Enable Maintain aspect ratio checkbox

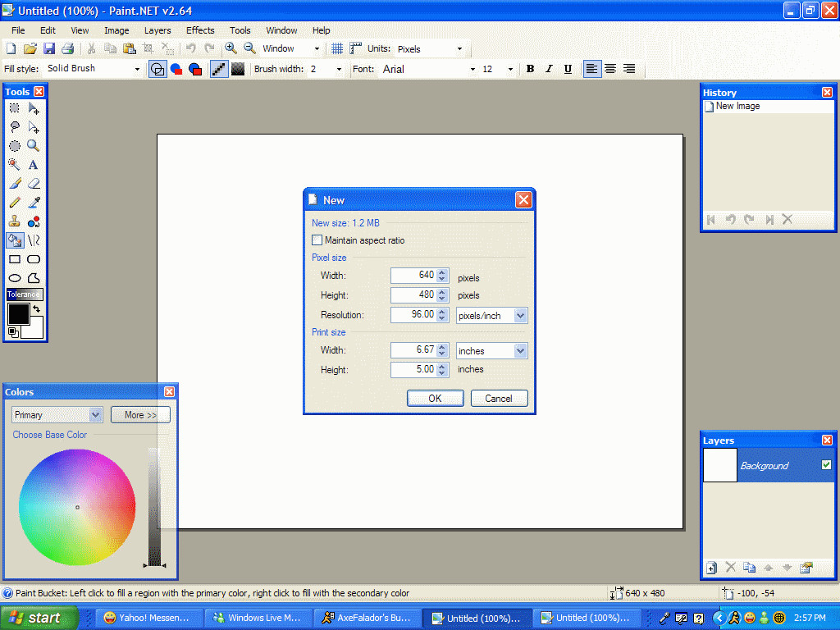(317, 240)
